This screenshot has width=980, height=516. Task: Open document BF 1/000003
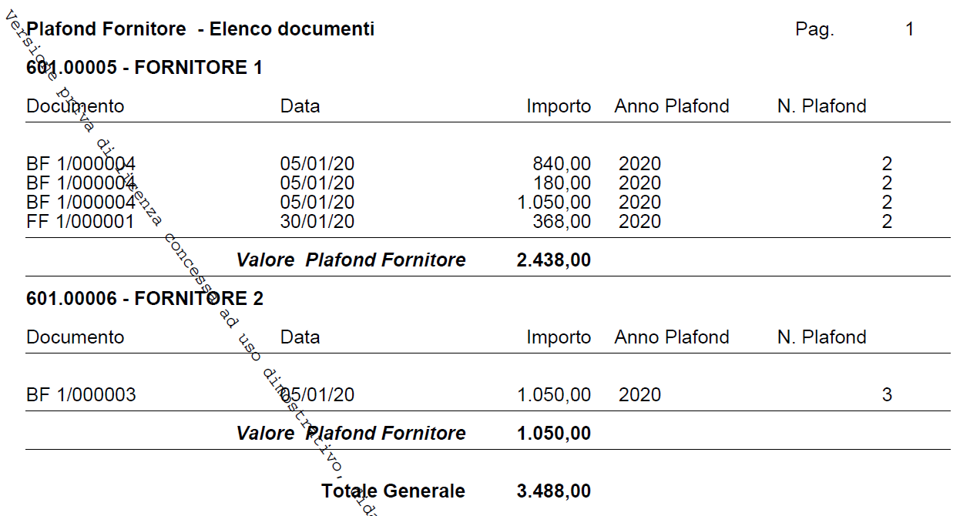(80, 395)
